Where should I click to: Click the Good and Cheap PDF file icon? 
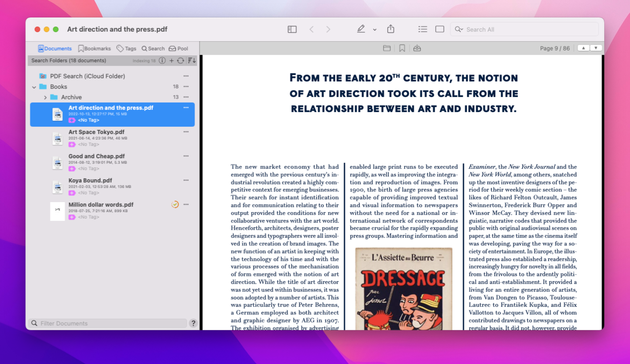point(57,163)
